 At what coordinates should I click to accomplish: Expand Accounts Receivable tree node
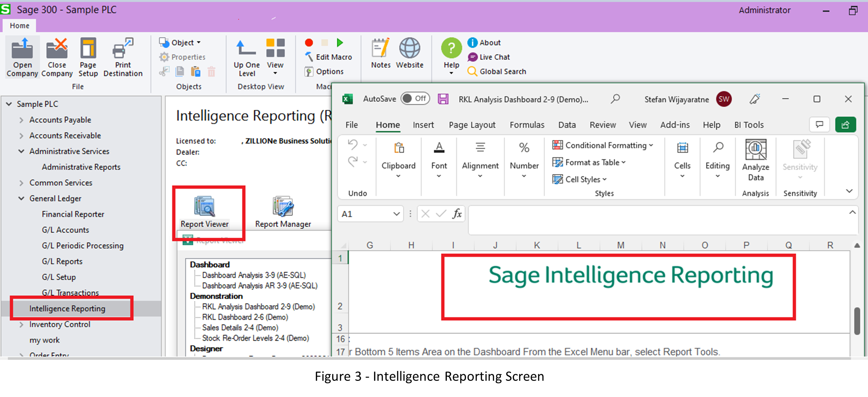[x=21, y=136]
